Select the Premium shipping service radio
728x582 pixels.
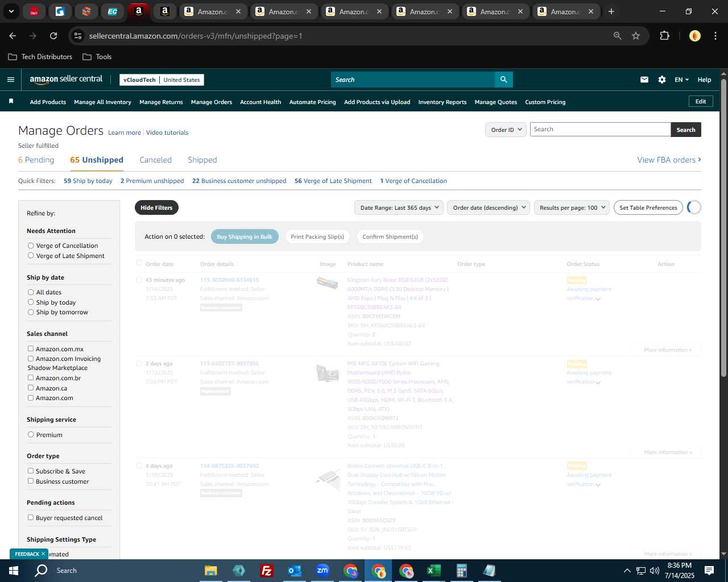click(31, 435)
